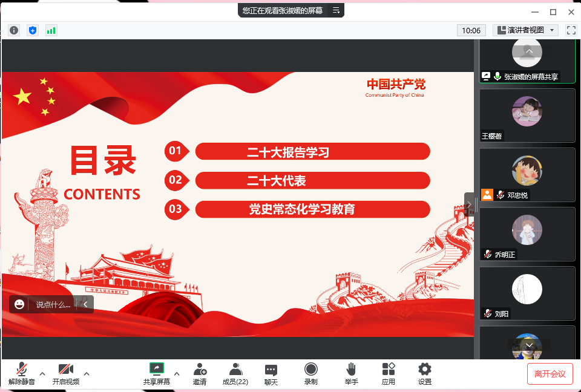The image size is (581, 392).
Task: Type in the 说点什么 chat field
Action: 53,304
